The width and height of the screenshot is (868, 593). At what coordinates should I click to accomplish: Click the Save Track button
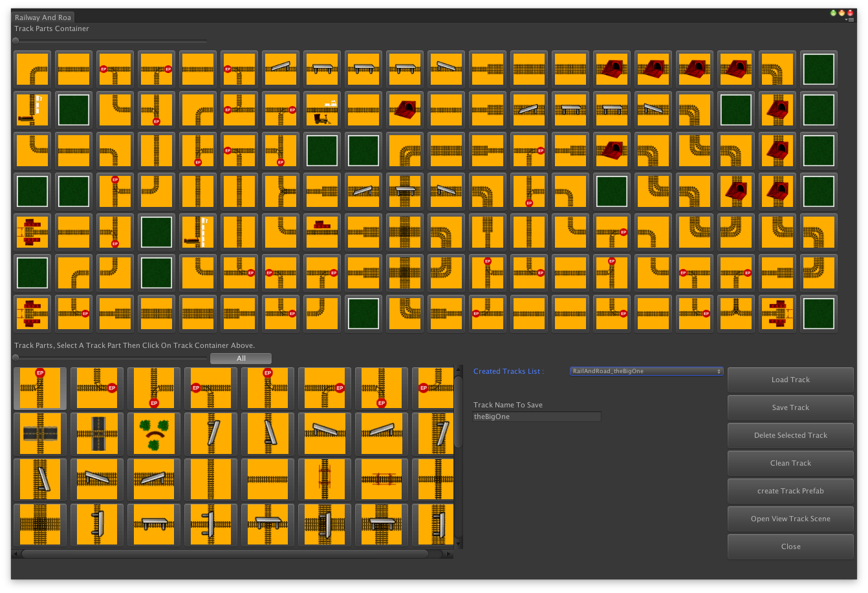pyautogui.click(x=790, y=407)
